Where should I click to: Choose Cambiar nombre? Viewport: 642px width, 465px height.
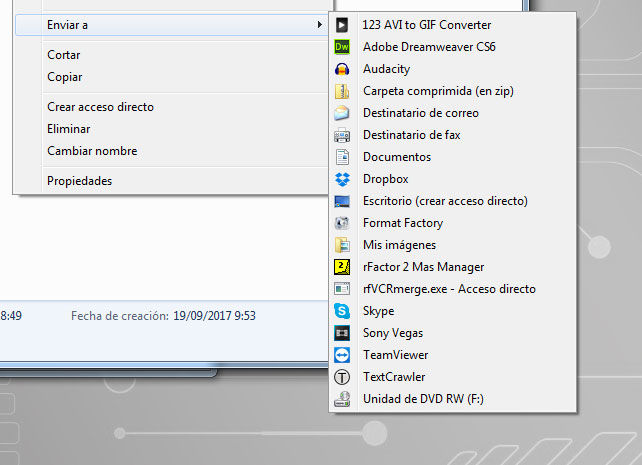(x=171, y=151)
